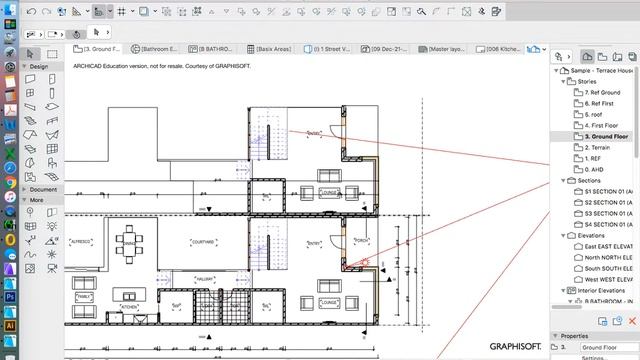The image size is (640, 360).
Task: Click the Ground Floor name field
Action: [x=609, y=347]
